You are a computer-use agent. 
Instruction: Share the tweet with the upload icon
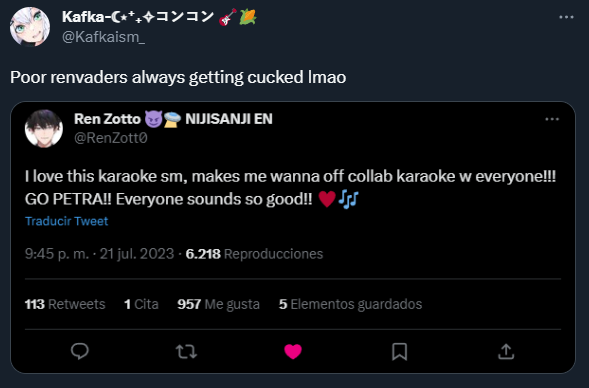[506, 352]
